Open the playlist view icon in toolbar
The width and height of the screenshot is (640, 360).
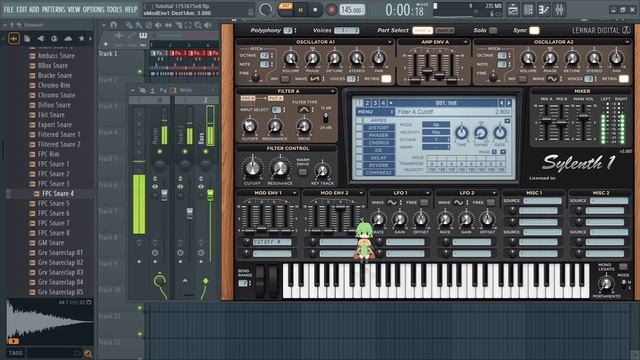(513, 9)
